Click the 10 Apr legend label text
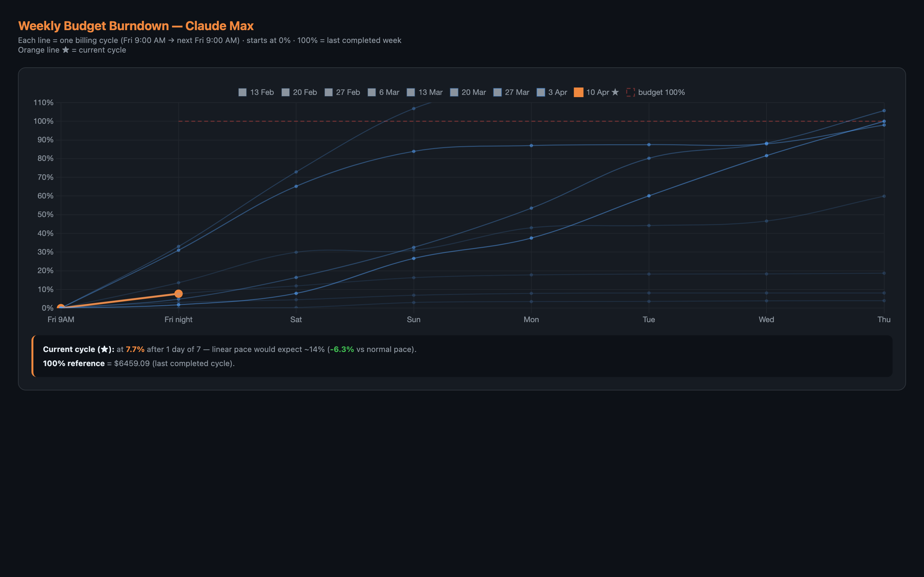The image size is (924, 577). 598,92
